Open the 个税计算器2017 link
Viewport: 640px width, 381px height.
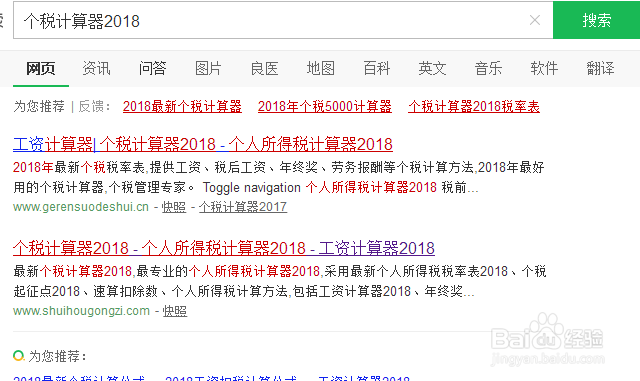(x=243, y=207)
